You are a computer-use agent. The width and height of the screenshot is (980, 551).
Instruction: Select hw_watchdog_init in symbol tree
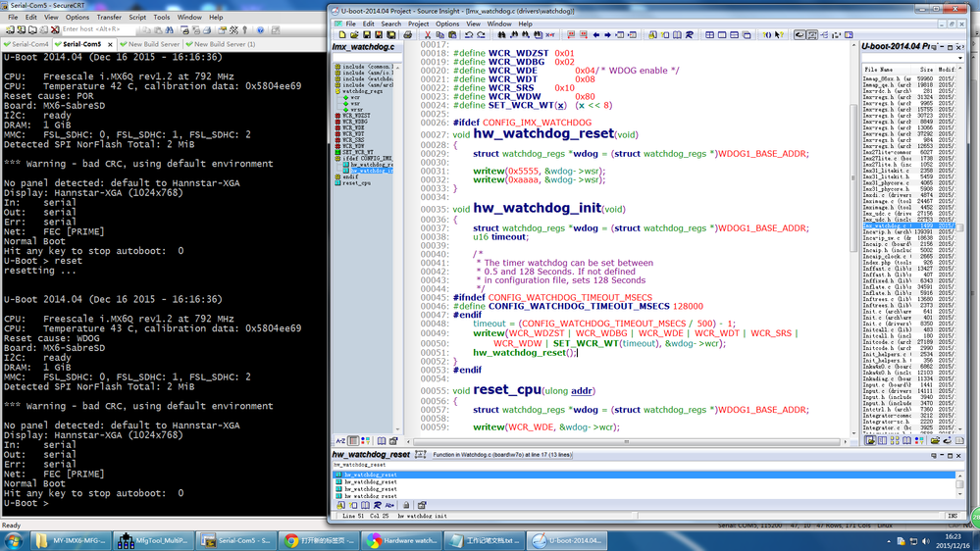coord(371,171)
